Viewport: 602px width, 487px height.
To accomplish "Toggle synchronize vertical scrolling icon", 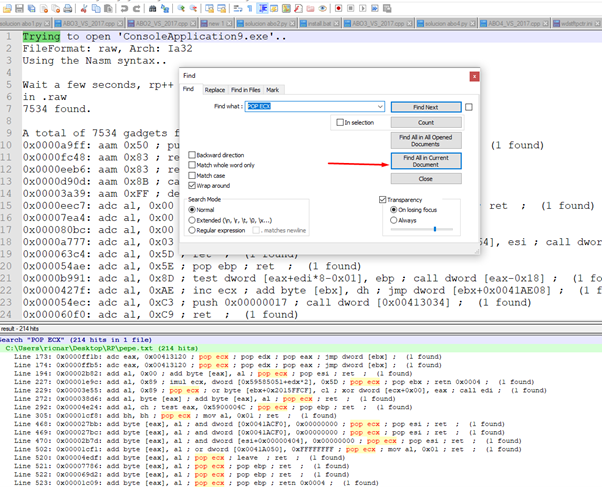I will click(x=209, y=8).
